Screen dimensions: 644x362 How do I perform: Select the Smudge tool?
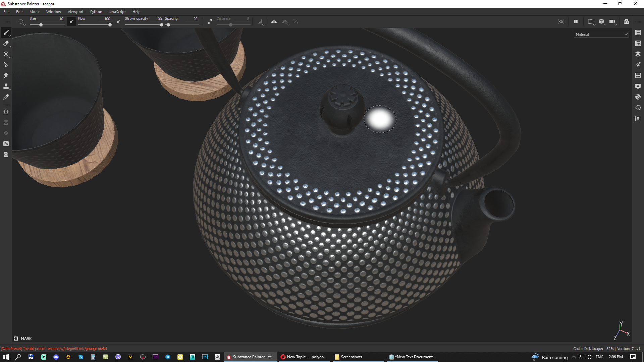(6, 75)
